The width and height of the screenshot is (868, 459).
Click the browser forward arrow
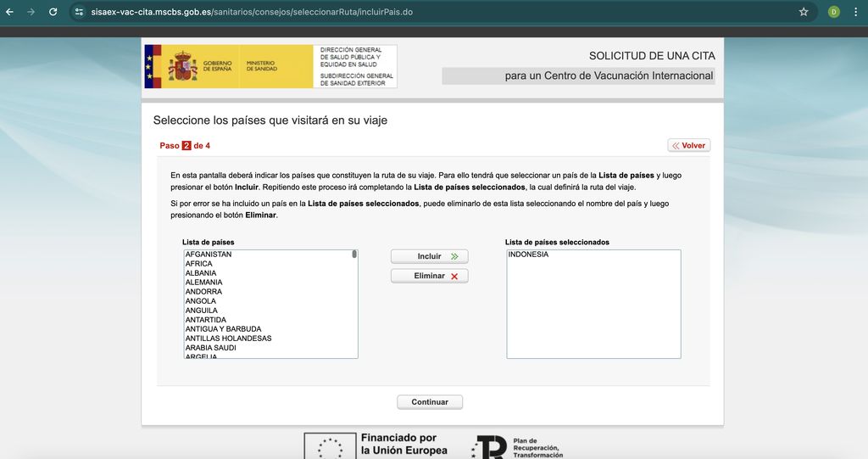[x=31, y=12]
